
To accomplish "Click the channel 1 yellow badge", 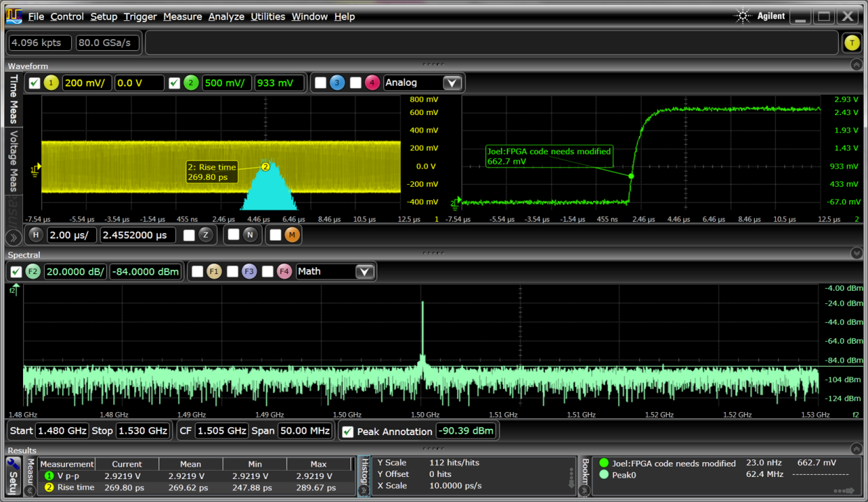I will tap(51, 83).
